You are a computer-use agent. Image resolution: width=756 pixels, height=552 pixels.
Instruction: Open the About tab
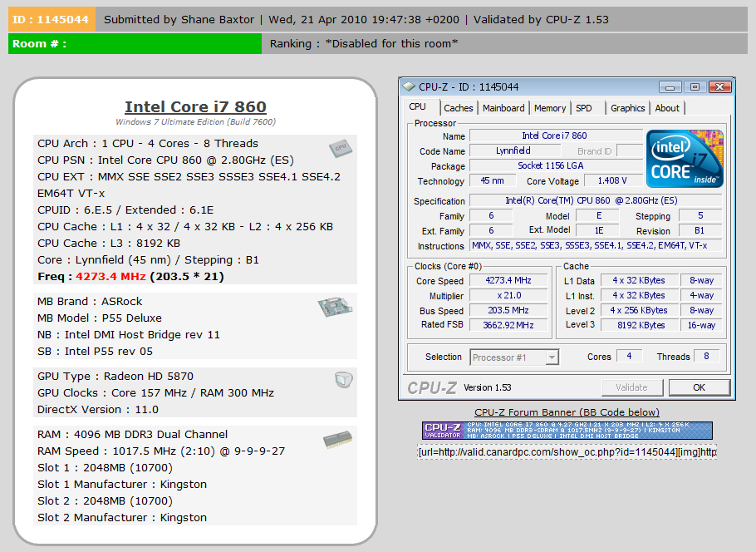667,108
